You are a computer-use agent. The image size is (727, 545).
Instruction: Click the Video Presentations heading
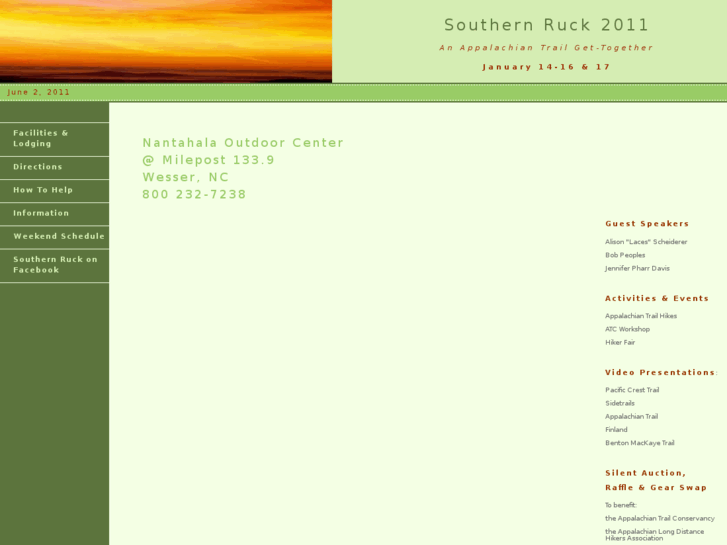coord(660,372)
